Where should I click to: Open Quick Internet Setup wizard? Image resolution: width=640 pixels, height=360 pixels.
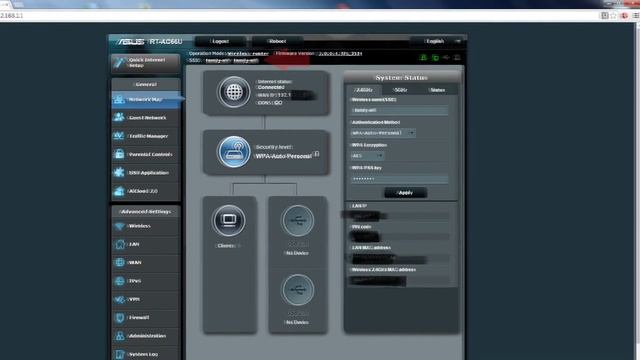145,63
